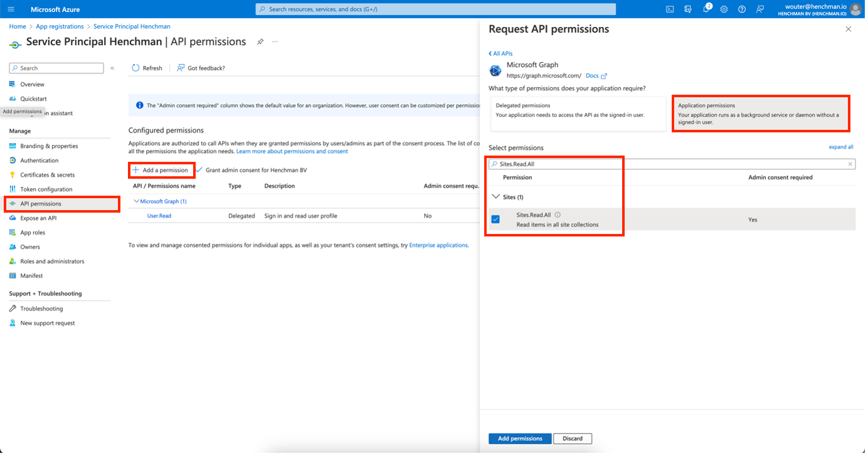This screenshot has width=868, height=456.
Task: Open Cloud Shell from top bar
Action: [x=670, y=9]
